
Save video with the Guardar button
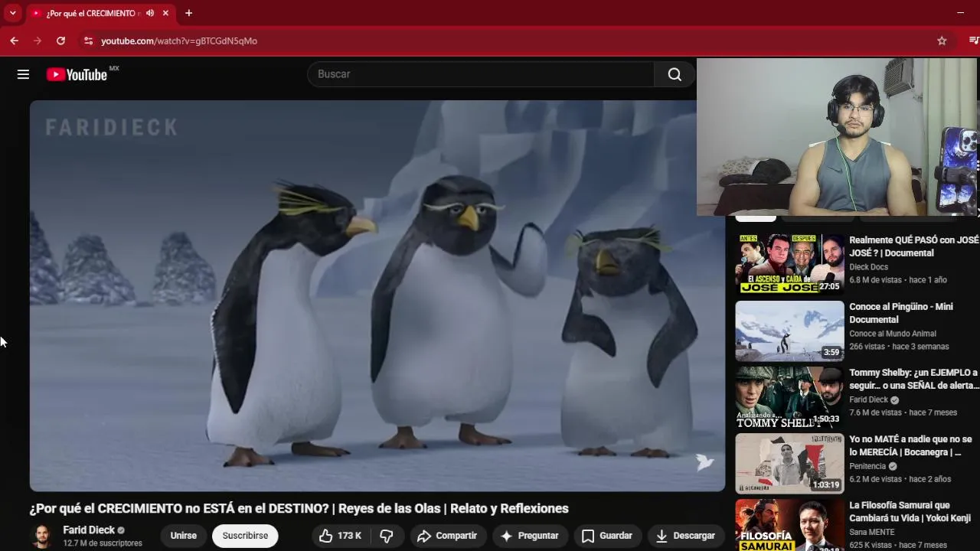(x=607, y=536)
